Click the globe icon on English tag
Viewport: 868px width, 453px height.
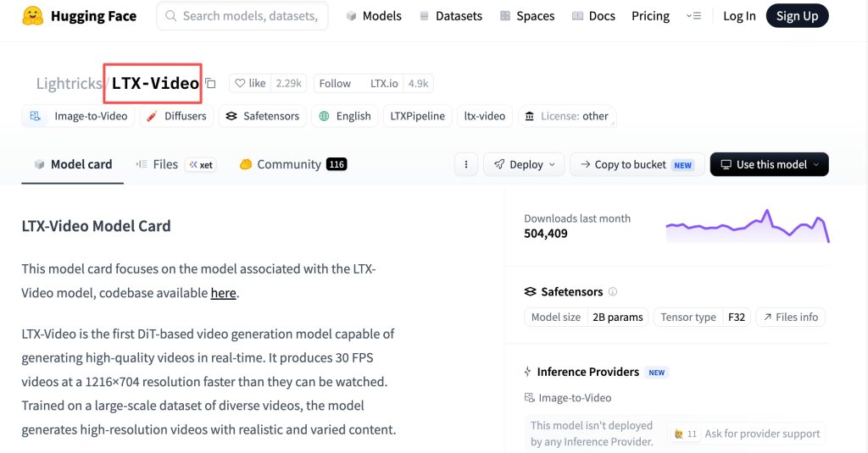(x=325, y=116)
